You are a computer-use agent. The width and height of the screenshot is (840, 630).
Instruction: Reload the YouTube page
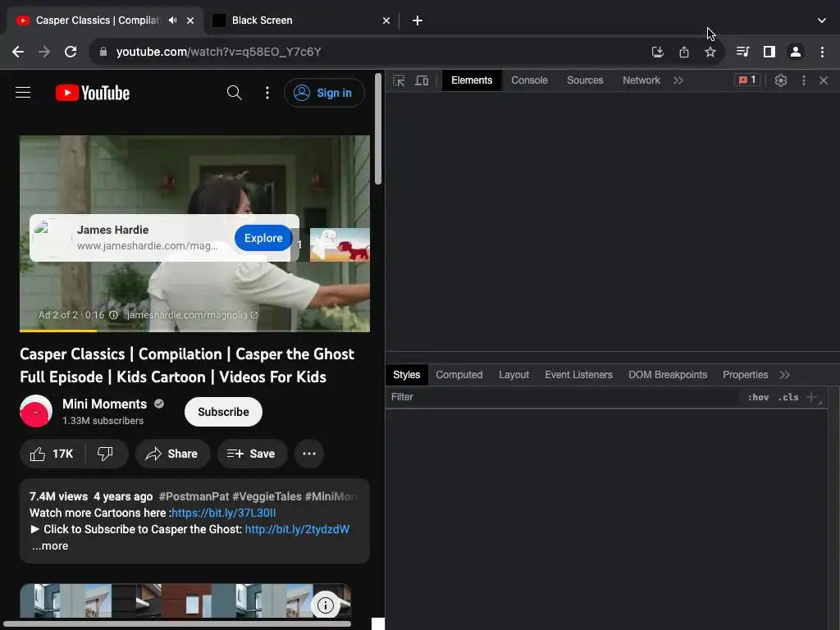(x=71, y=52)
